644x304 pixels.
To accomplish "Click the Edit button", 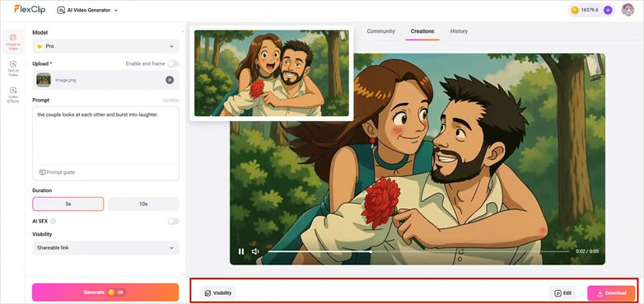I will coord(562,293).
